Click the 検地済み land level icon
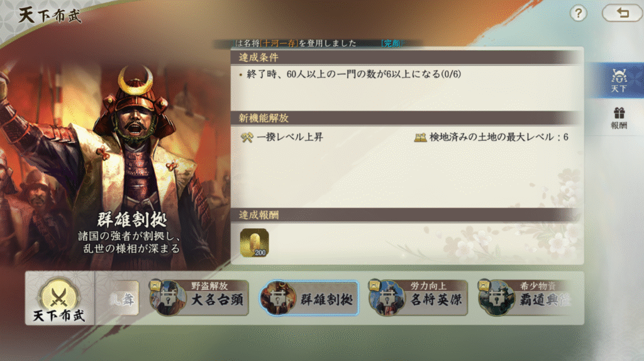Viewport: 644px width, 361px height. pyautogui.click(x=419, y=137)
